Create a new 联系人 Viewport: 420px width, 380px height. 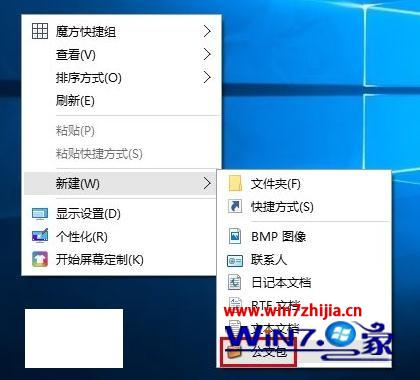tap(304, 259)
